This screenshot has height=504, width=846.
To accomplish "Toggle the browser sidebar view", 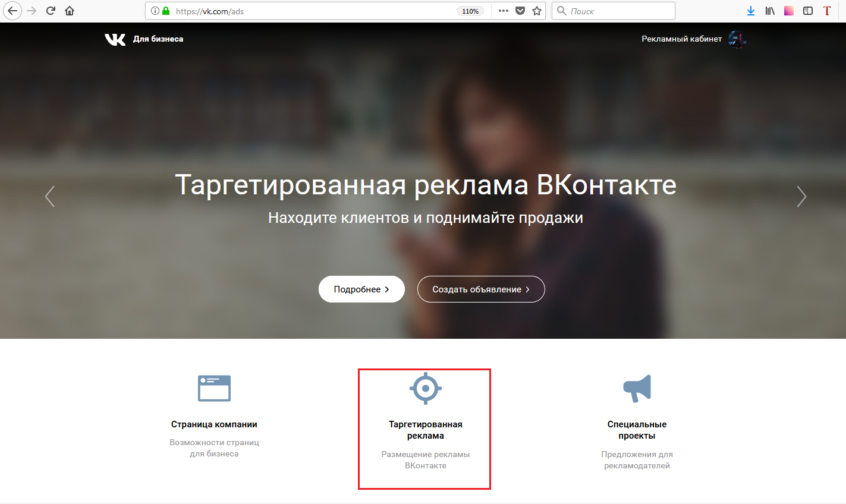I will point(808,11).
